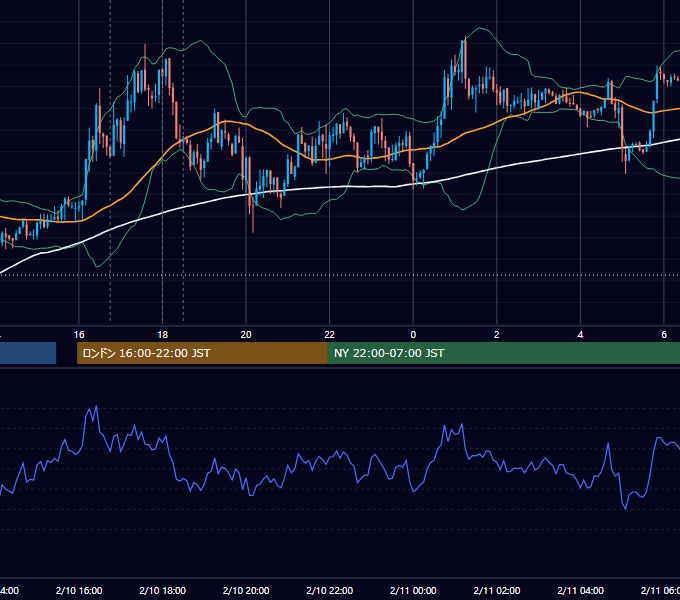Click the 2/10 16:00 date label
Viewport: 680px width, 600px height.
[79, 590]
